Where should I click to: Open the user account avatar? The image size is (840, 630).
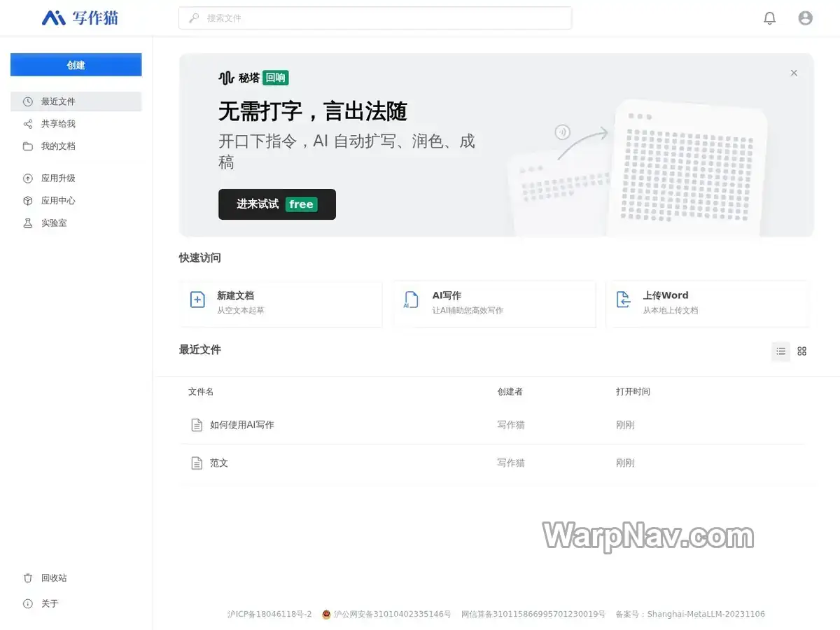(x=806, y=18)
